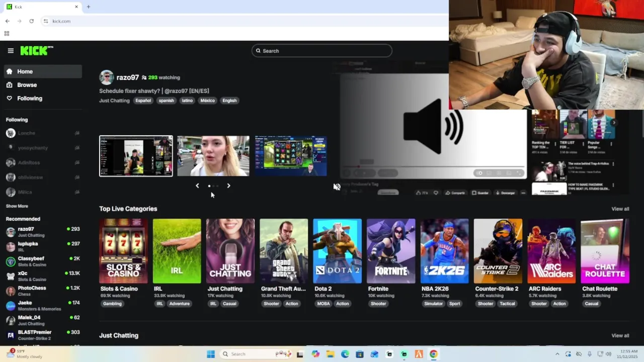Unmute the featured stream preview
The image size is (644, 362).
pos(337,187)
